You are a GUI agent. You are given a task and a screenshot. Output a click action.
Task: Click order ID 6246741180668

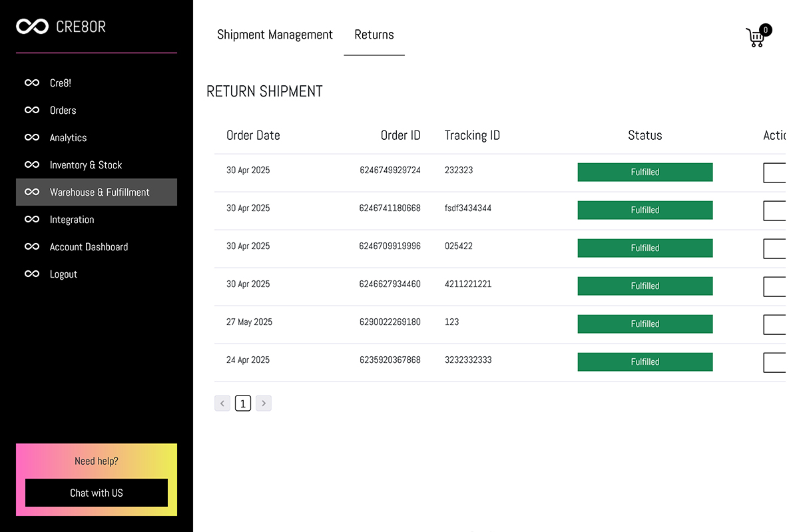[x=390, y=208]
